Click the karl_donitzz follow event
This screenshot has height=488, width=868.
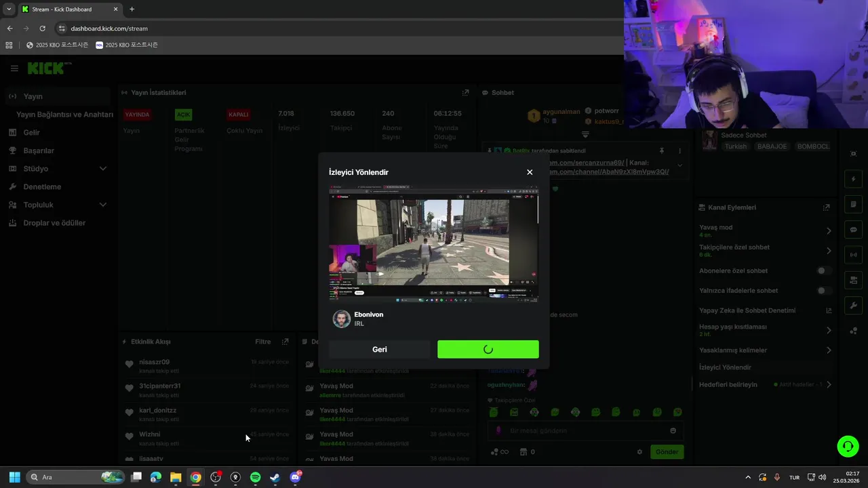pos(207,414)
